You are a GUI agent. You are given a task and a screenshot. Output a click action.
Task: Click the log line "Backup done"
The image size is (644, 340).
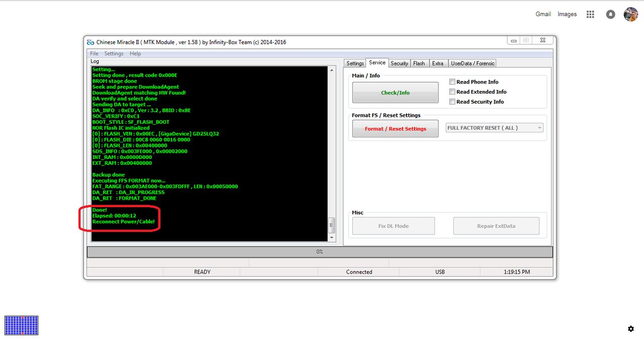(x=108, y=175)
